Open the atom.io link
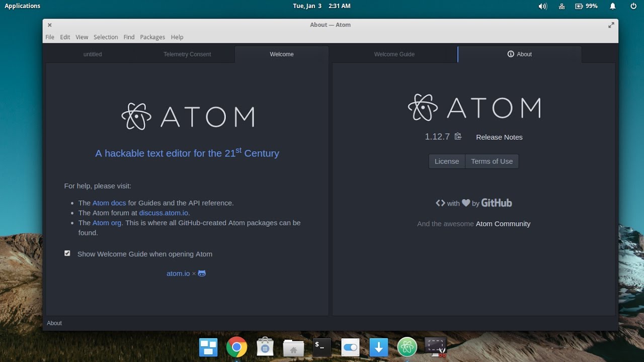Screen dimensions: 644x362 [x=178, y=274]
